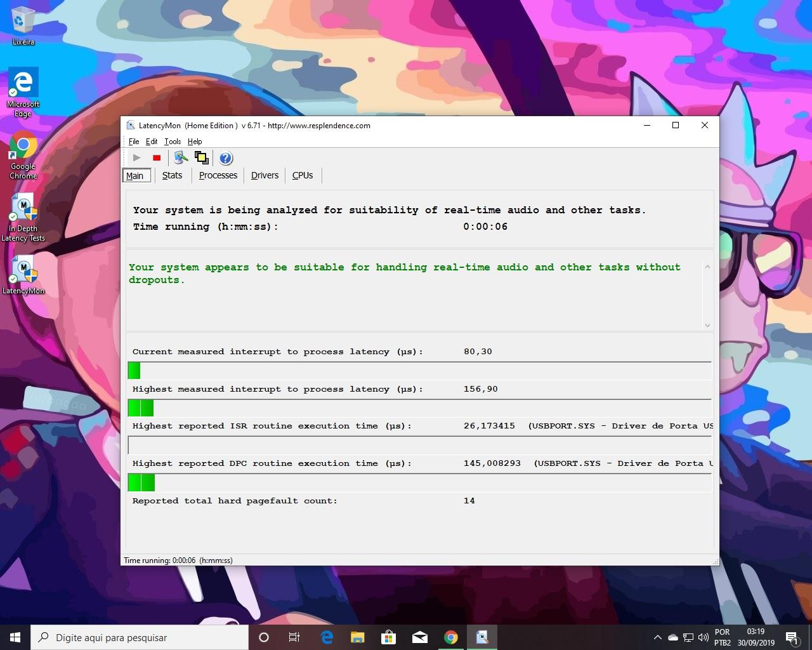Switch to the Stats tab

pyautogui.click(x=172, y=175)
